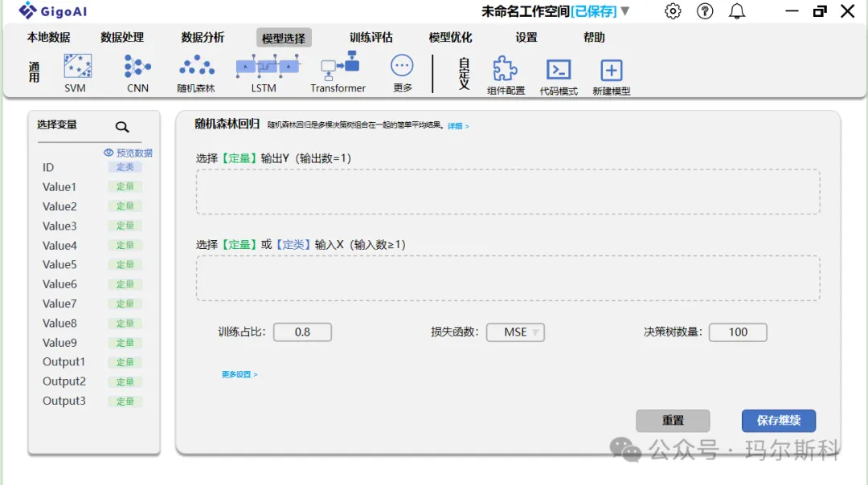The height and width of the screenshot is (485, 868).
Task: Open 组件配置 puzzle icon
Action: [x=505, y=69]
